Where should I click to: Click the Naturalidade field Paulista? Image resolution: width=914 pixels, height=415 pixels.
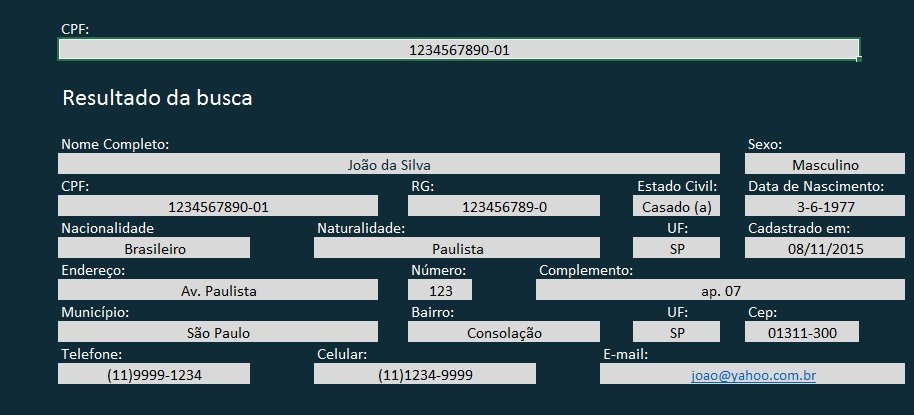(457, 248)
